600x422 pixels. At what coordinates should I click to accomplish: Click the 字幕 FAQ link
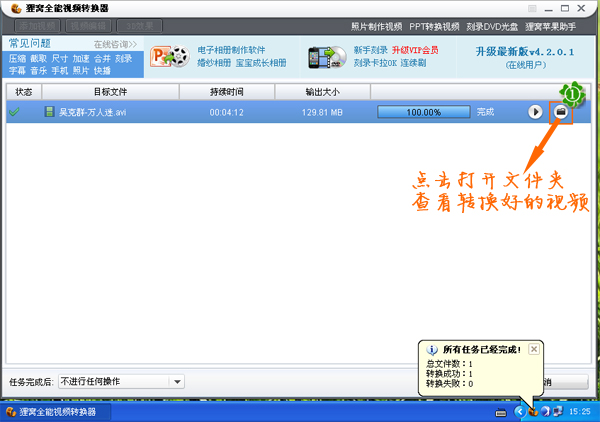click(18, 70)
